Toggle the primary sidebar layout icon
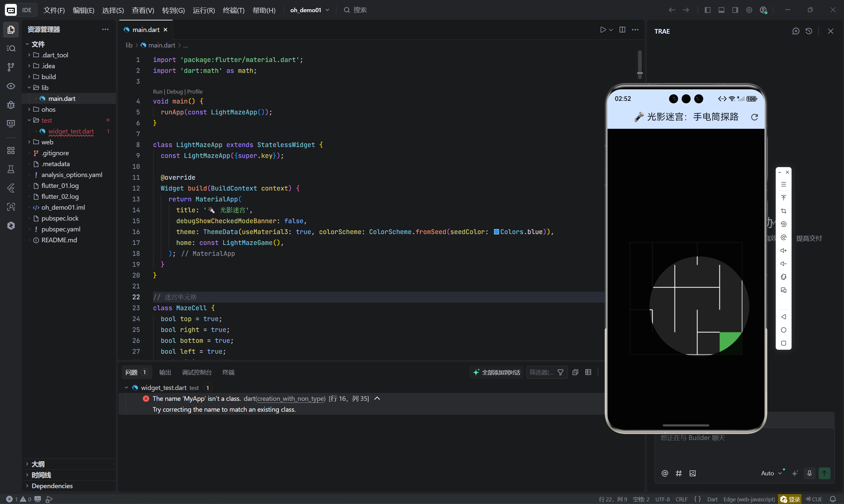Viewport: 844px width, 504px height. [x=707, y=10]
